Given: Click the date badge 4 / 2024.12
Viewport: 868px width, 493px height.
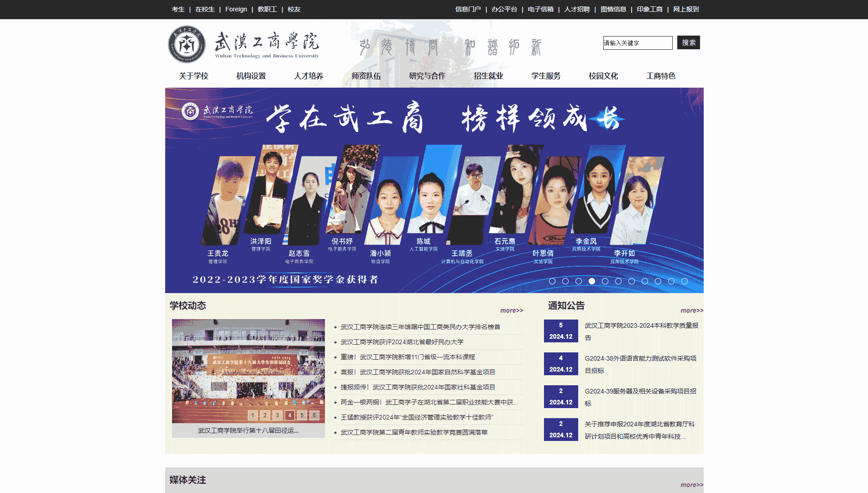Looking at the screenshot, I should [561, 364].
